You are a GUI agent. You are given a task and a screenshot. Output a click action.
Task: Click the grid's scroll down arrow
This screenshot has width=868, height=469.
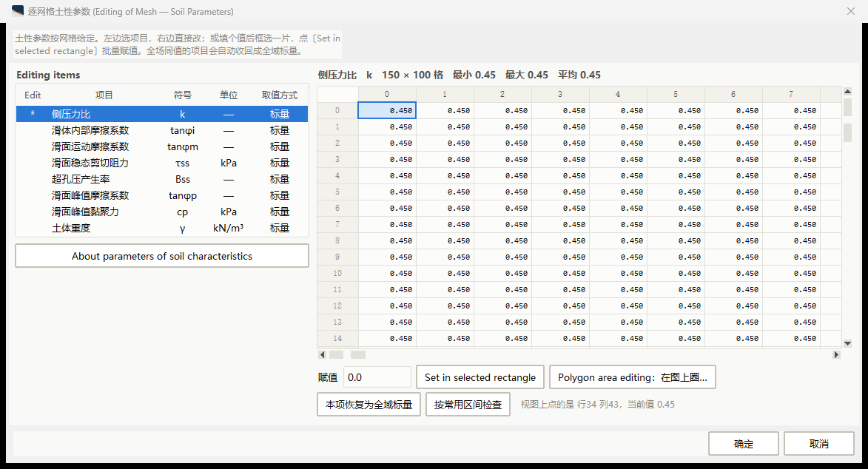coord(847,344)
